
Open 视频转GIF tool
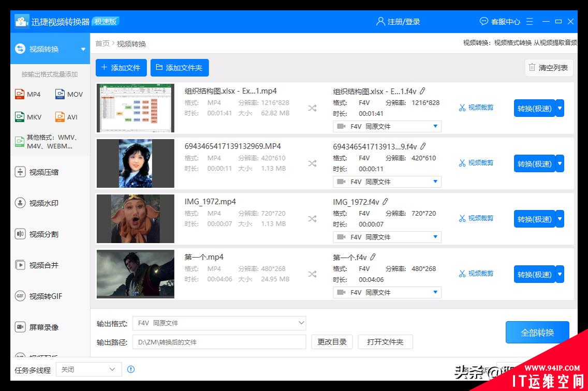click(39, 296)
